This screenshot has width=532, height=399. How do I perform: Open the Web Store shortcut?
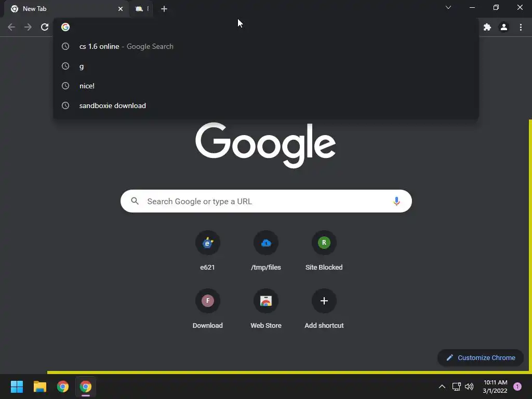point(266,309)
